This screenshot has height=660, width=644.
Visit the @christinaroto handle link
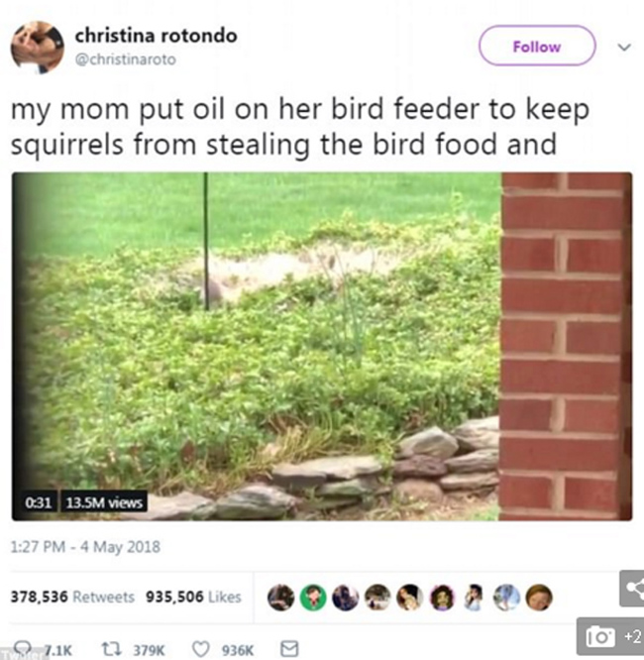point(126,59)
